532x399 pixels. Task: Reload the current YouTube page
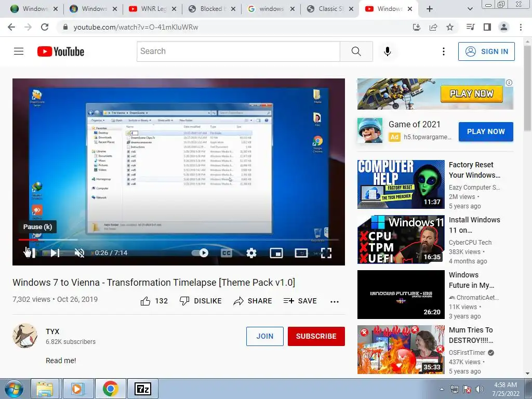click(x=45, y=27)
